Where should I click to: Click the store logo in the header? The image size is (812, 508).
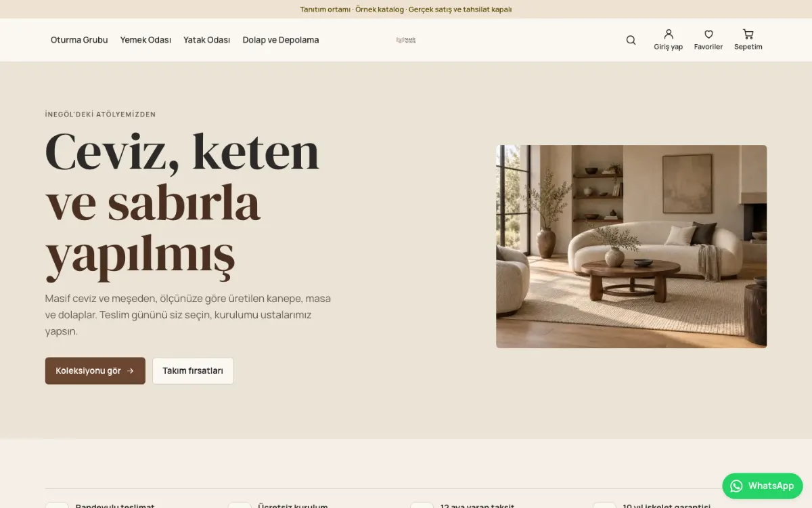coord(406,40)
